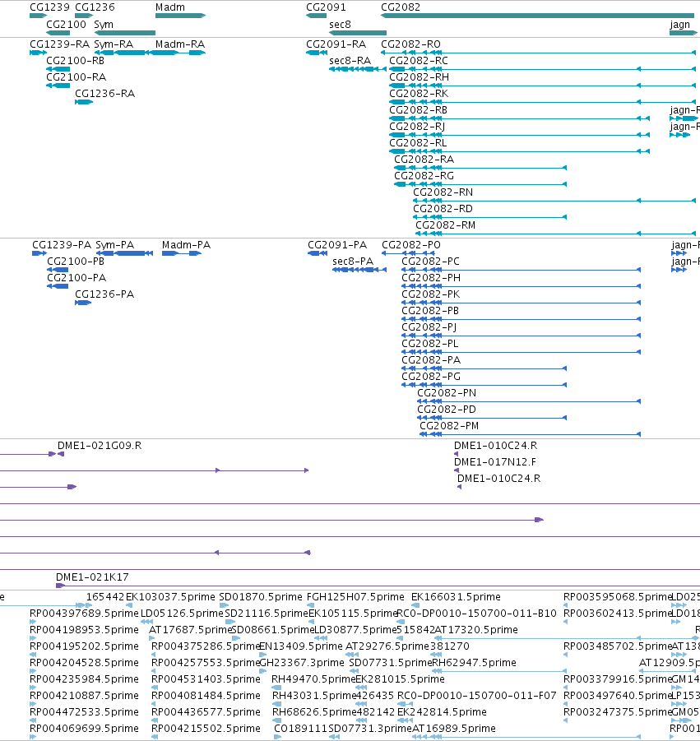Click the CG2082 gene label

point(401,7)
